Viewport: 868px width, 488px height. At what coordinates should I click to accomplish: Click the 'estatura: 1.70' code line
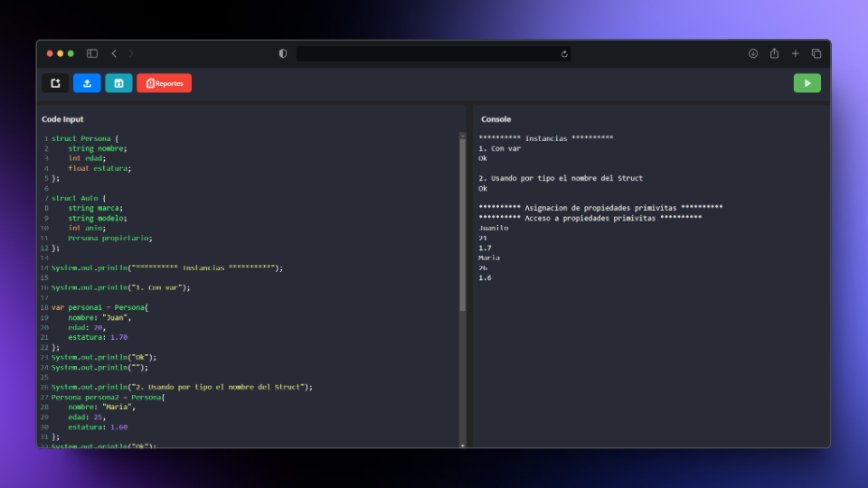(98, 337)
